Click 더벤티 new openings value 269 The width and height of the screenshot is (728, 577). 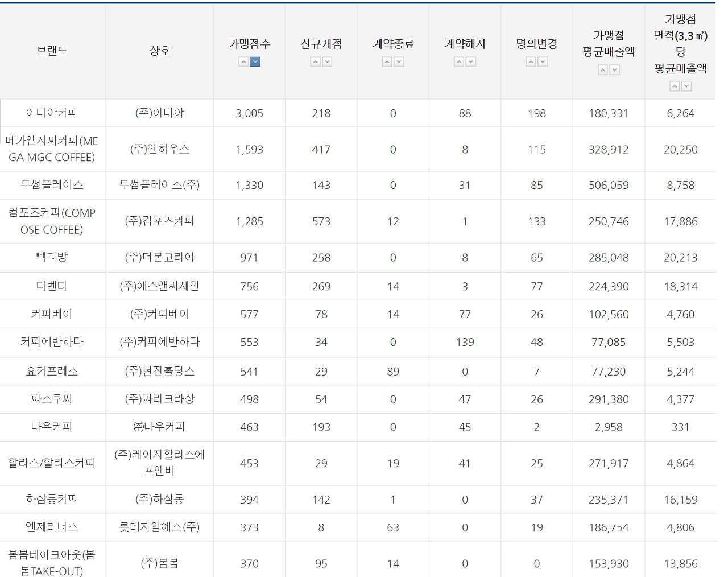[321, 286]
